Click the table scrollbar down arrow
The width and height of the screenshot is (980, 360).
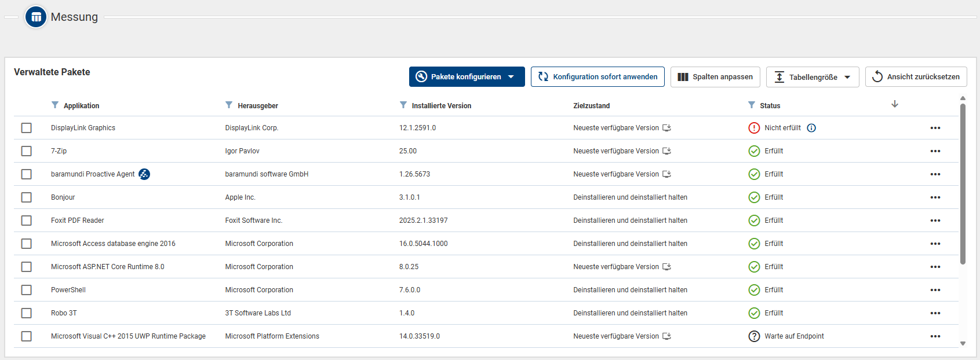pos(963,343)
